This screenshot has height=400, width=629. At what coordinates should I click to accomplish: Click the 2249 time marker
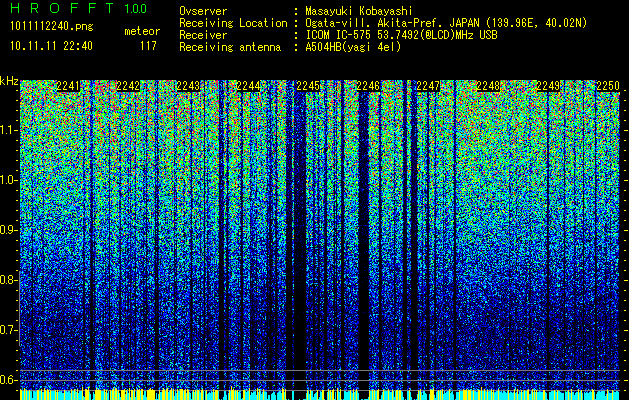pyautogui.click(x=548, y=86)
